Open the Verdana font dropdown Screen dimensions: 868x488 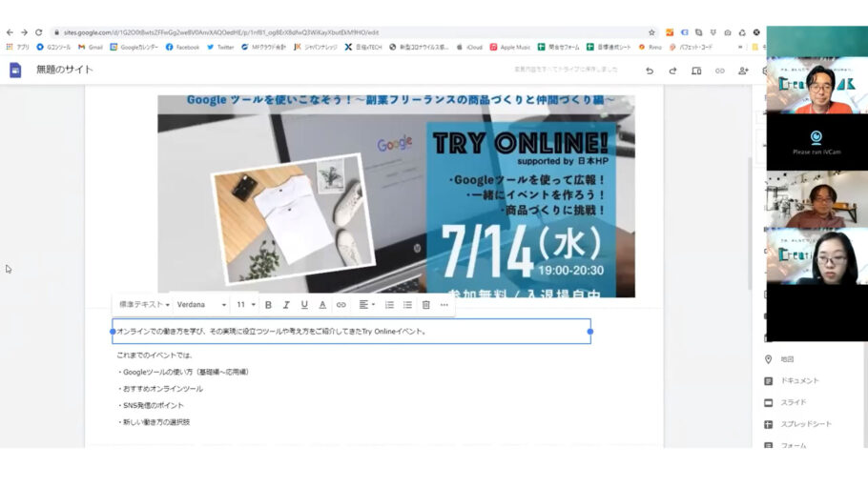coord(201,305)
